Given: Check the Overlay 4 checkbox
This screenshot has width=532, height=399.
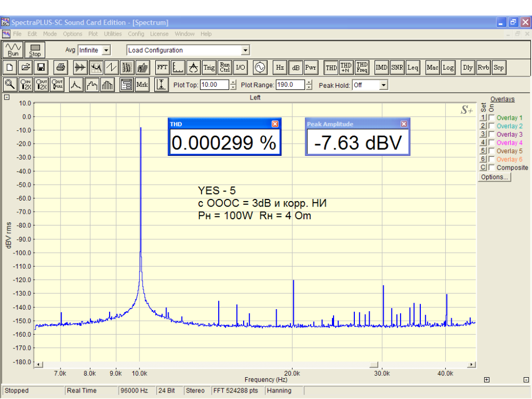Looking at the screenshot, I should coord(492,143).
